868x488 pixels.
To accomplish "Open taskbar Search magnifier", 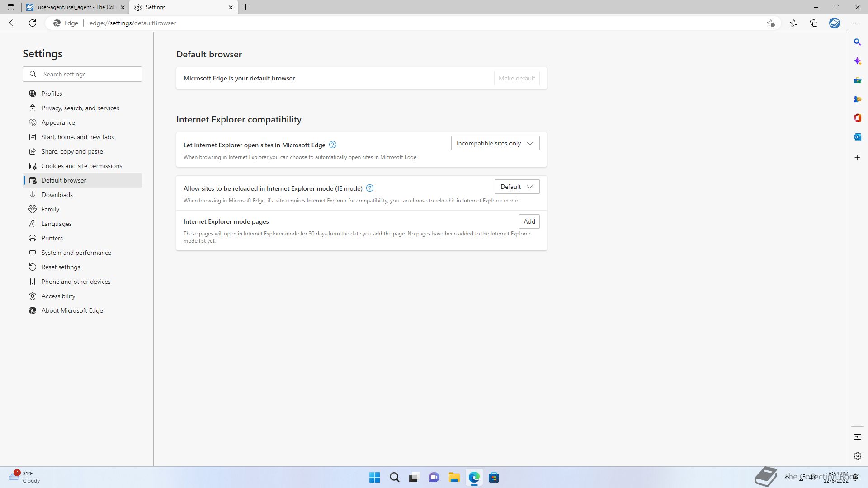I will tap(394, 478).
